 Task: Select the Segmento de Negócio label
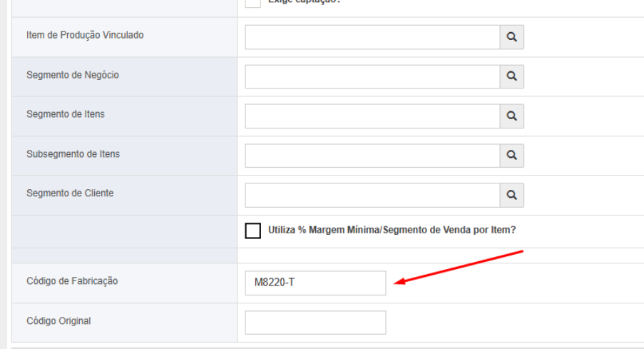(73, 75)
